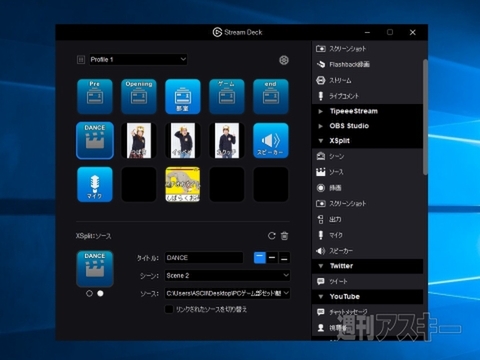Select the highlighted third scene key
480x360 pixels.
(x=183, y=97)
